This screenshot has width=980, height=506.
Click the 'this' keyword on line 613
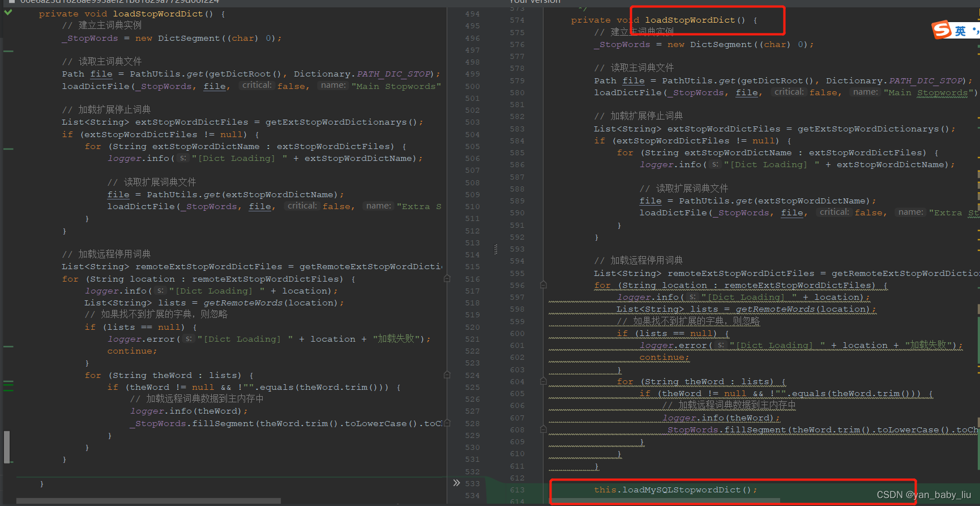click(605, 490)
